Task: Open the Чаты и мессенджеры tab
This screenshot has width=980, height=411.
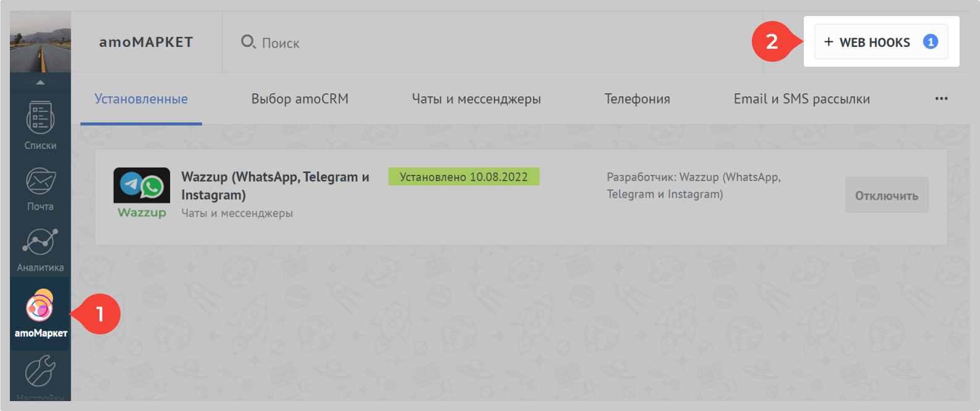Action: pos(476,99)
